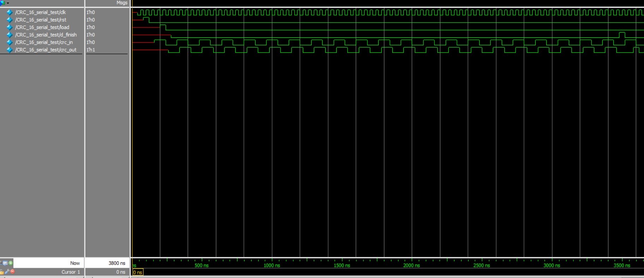Click the 1'h0 value of the d_finish row
This screenshot has height=278, width=644.
(91, 35)
